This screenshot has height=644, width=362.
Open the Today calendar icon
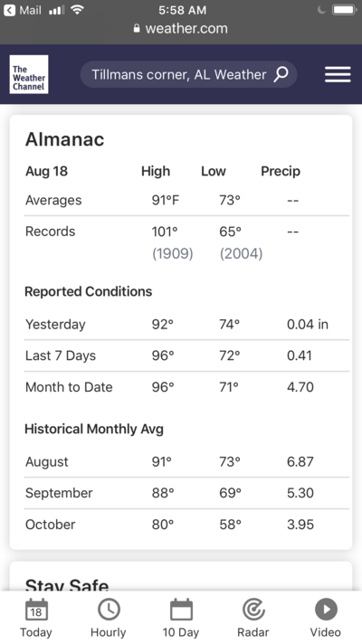tap(36, 611)
